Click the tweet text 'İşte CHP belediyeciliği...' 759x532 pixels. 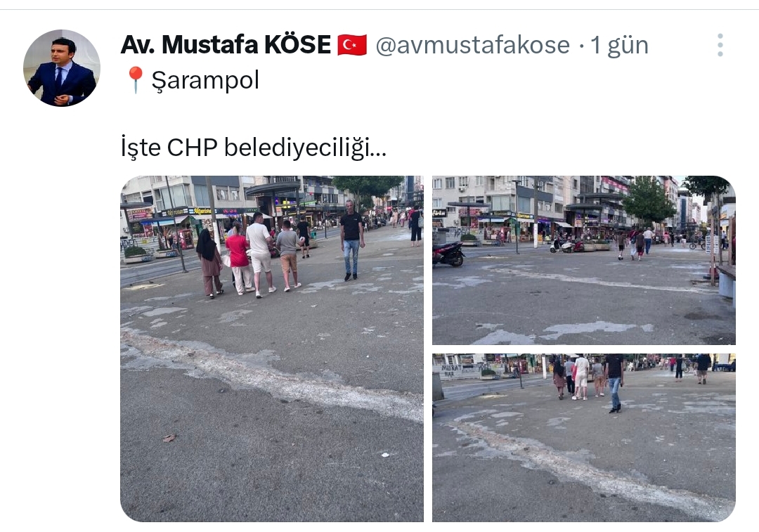pyautogui.click(x=254, y=147)
